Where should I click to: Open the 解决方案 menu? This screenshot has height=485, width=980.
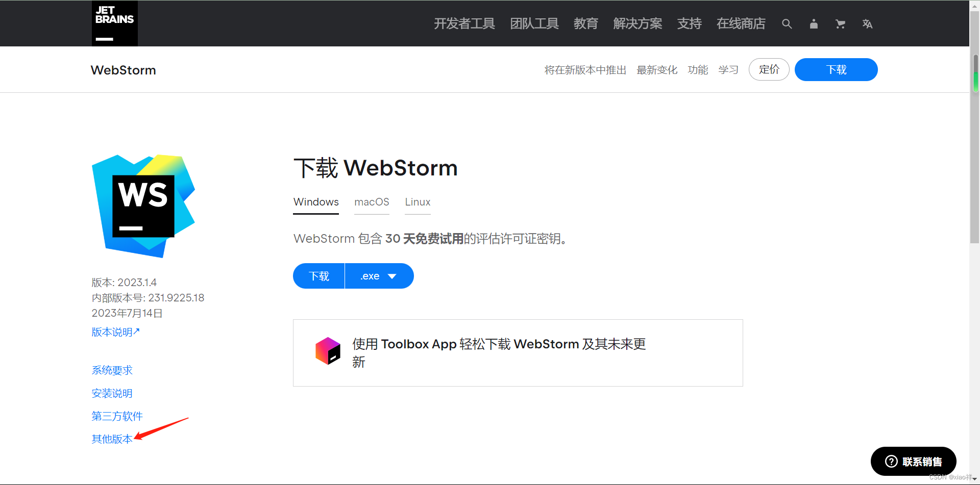638,24
